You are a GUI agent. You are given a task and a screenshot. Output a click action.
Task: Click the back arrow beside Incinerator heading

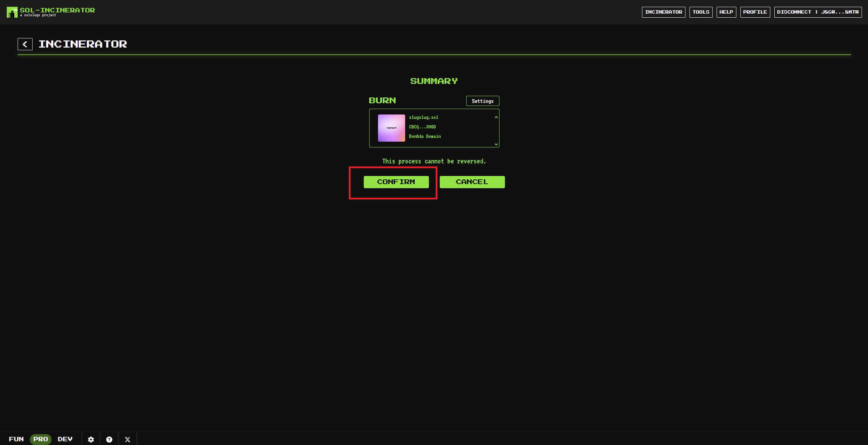click(x=25, y=44)
